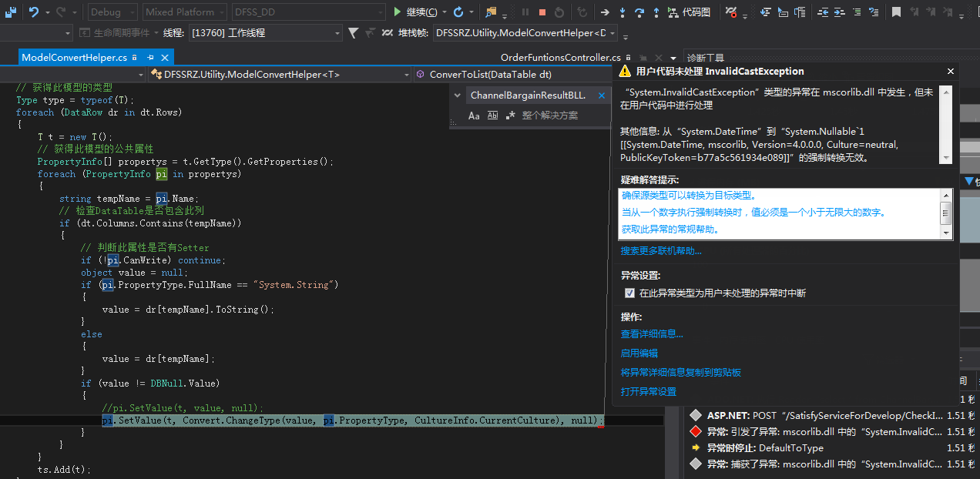Screen dimensions: 980x479
Task: Close the find box with blue X
Action: click(x=603, y=95)
